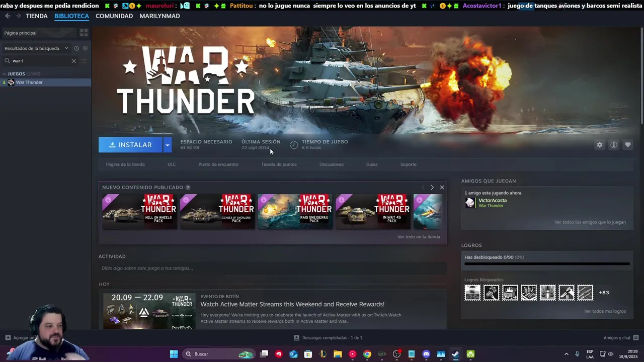Open VictorAcosta's friend avatar
The width and height of the screenshot is (644, 362).
coord(470,203)
